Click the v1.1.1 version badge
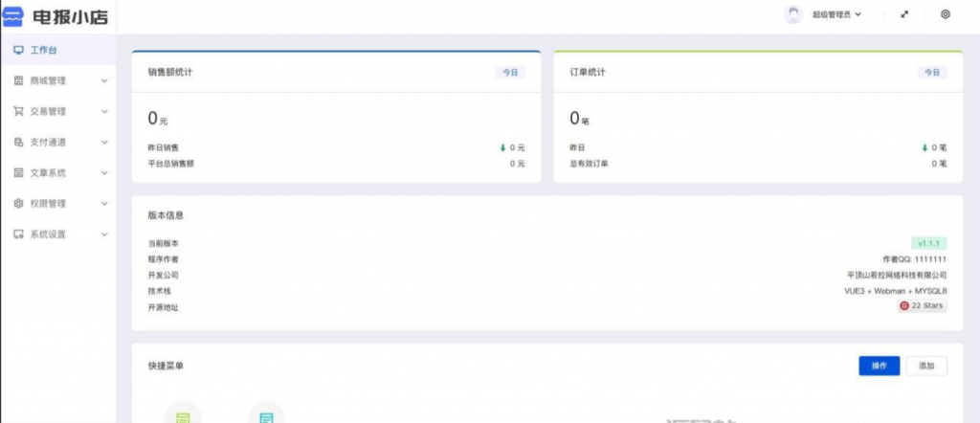Viewport: 980px width, 423px height. coord(928,243)
